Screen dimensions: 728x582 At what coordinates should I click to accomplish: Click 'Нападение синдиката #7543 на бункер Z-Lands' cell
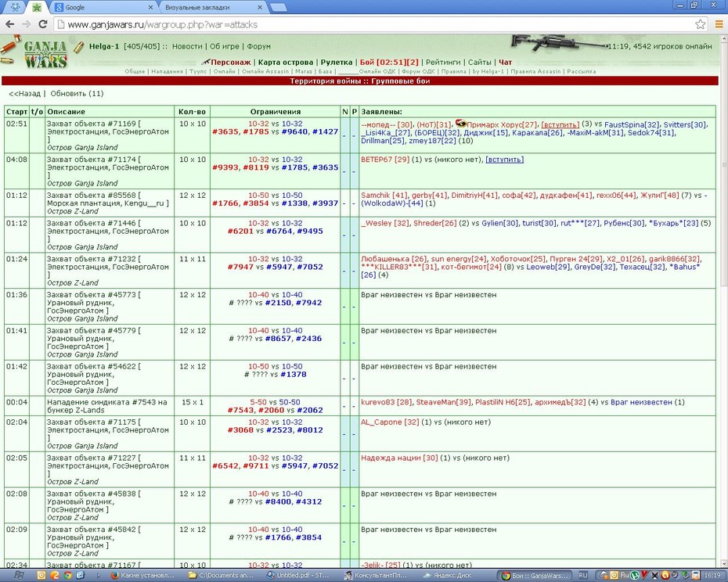[x=110, y=406]
